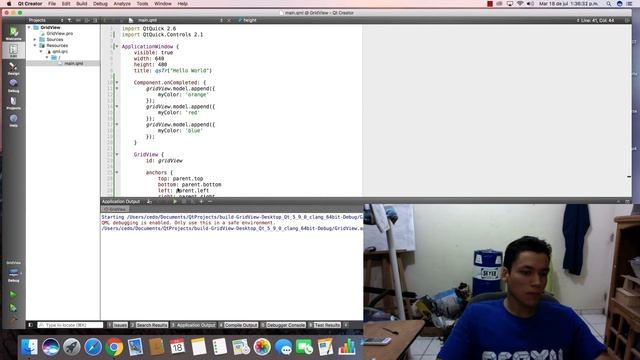The image size is (640, 360).
Task: Open the Help mode
Action: 13,120
